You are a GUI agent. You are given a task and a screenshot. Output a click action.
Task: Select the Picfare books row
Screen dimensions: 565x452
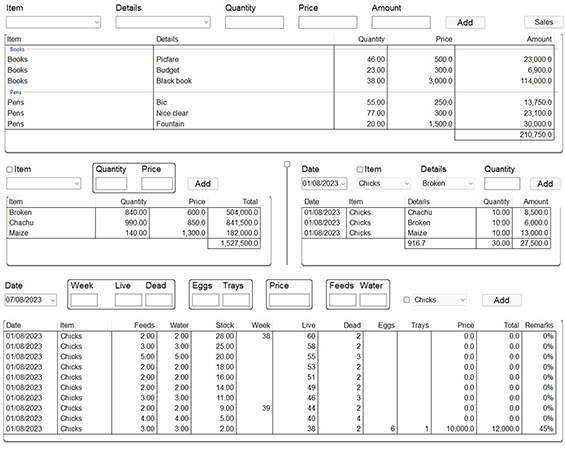pos(280,59)
